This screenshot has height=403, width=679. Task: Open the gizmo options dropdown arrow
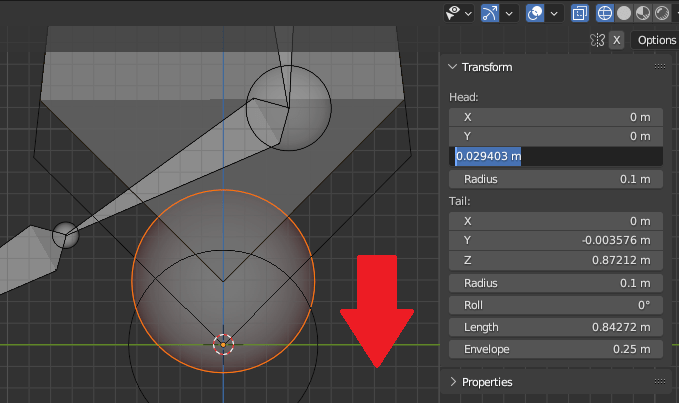(510, 13)
